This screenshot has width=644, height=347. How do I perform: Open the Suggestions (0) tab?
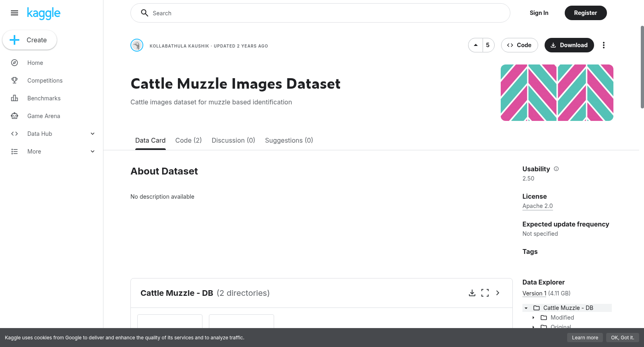289,140
